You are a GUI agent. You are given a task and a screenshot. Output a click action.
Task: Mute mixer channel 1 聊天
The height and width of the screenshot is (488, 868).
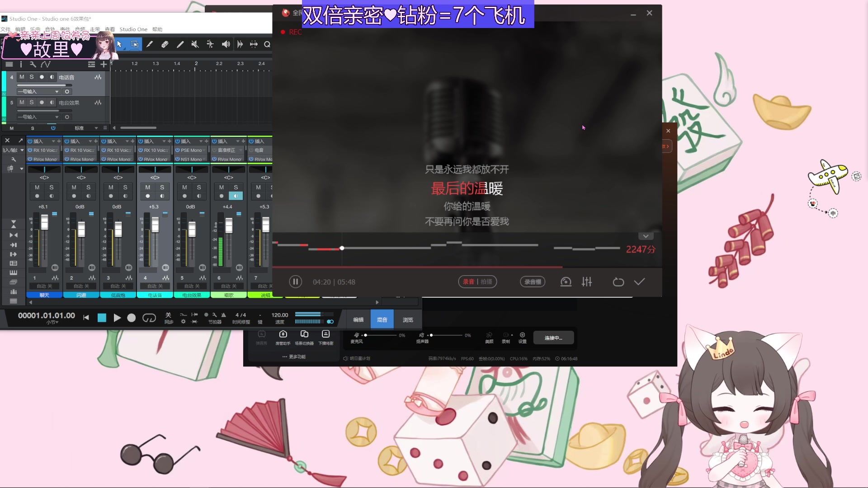click(37, 187)
